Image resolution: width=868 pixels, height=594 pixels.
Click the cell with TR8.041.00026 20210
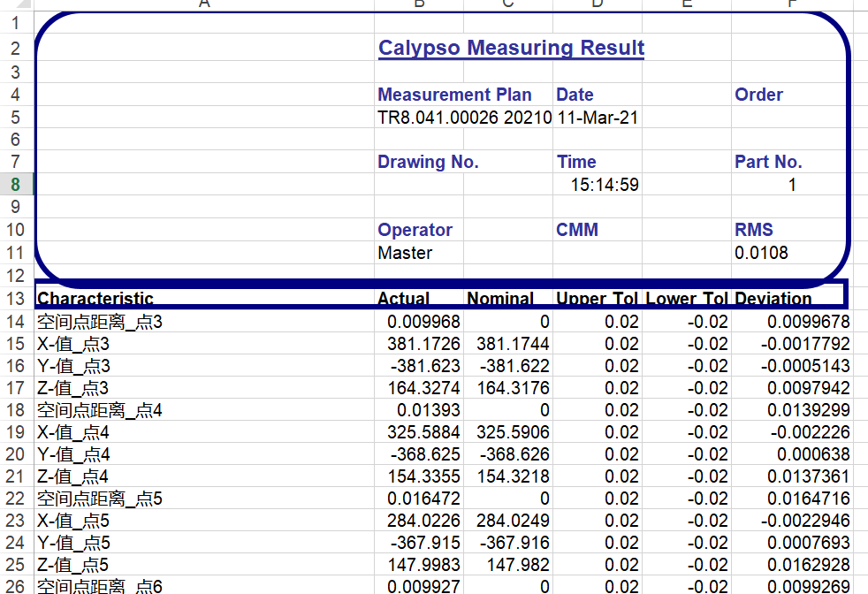click(x=464, y=118)
